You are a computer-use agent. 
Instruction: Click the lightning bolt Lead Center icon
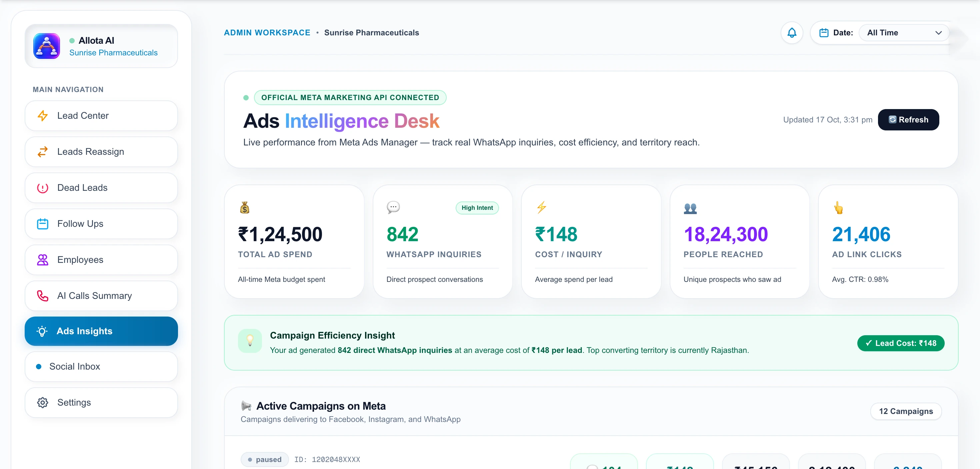click(x=43, y=115)
